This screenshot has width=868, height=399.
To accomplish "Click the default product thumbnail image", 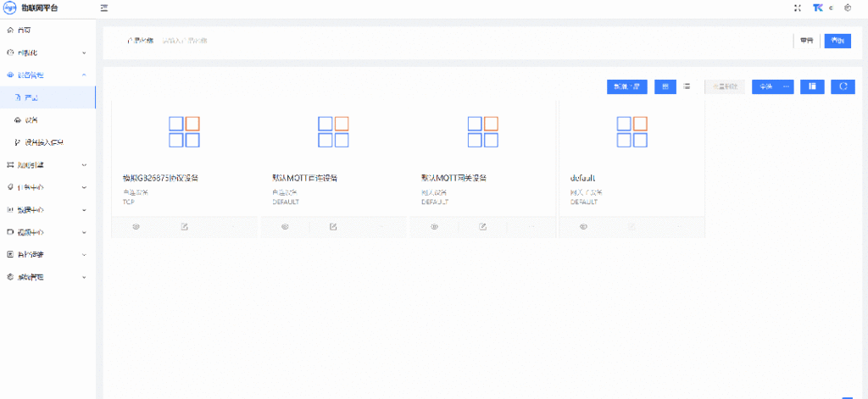I will pyautogui.click(x=632, y=132).
